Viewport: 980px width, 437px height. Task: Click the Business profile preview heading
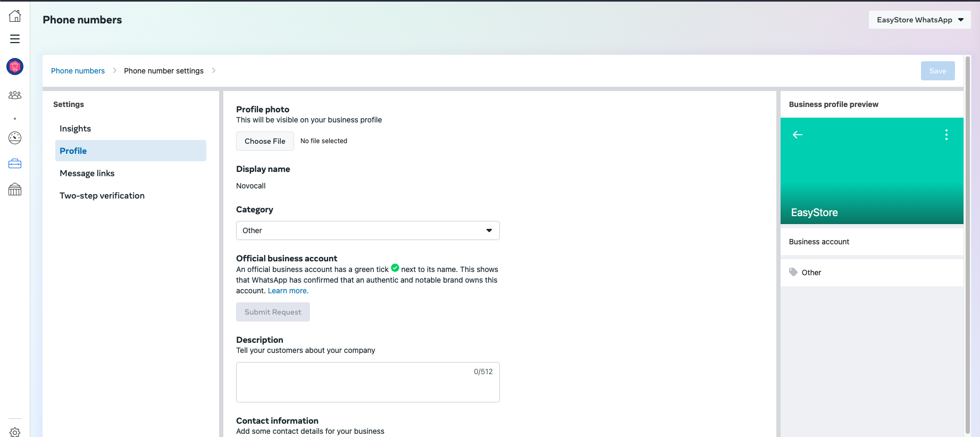[x=834, y=104]
